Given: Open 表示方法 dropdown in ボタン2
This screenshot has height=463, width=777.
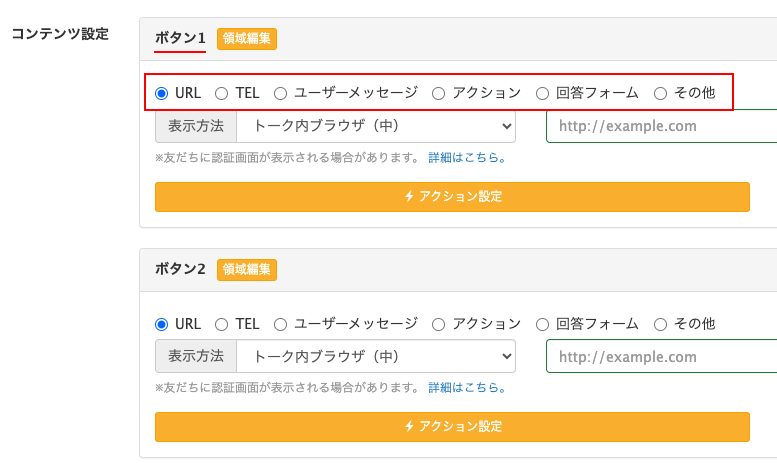Looking at the screenshot, I should (x=376, y=356).
